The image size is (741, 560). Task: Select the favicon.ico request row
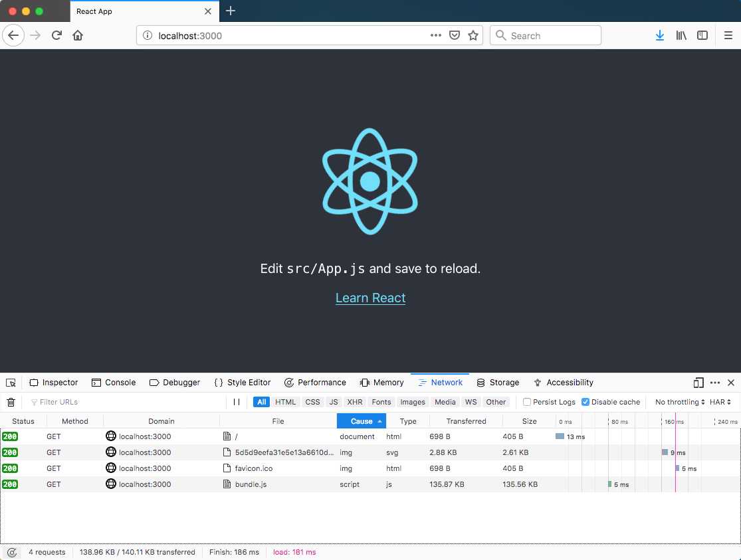370,468
